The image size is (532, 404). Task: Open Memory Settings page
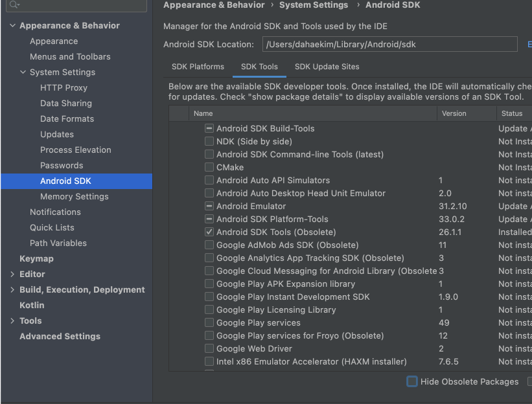(74, 197)
